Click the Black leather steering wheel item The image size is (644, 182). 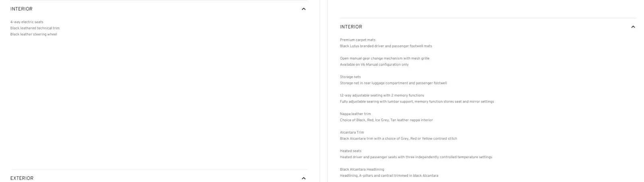pos(34,34)
